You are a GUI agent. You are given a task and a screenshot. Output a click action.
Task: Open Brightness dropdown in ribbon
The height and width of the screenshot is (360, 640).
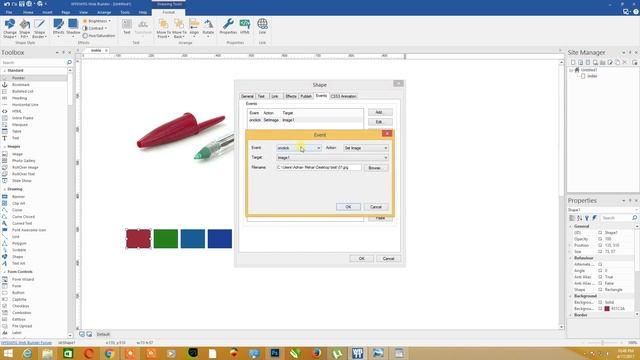click(x=97, y=21)
